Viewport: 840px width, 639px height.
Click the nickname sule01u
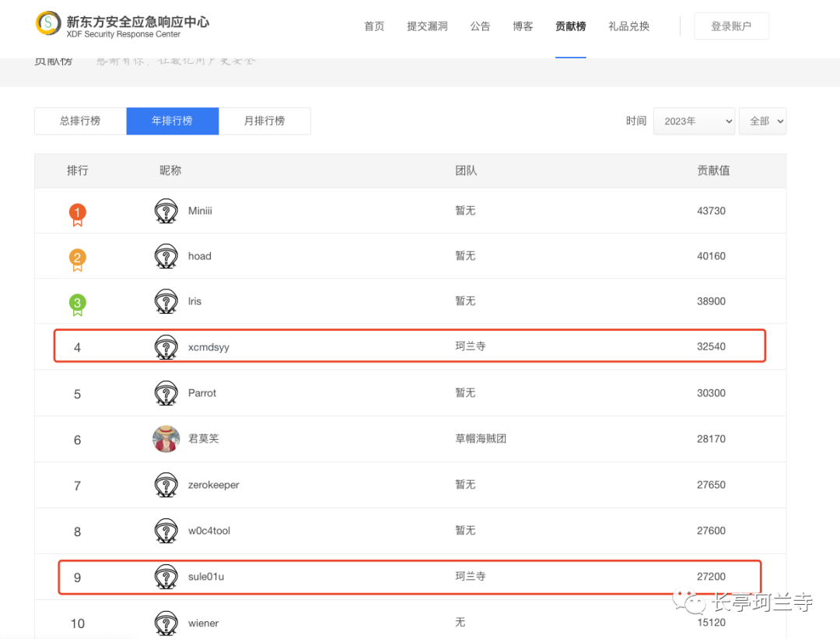[x=205, y=577]
